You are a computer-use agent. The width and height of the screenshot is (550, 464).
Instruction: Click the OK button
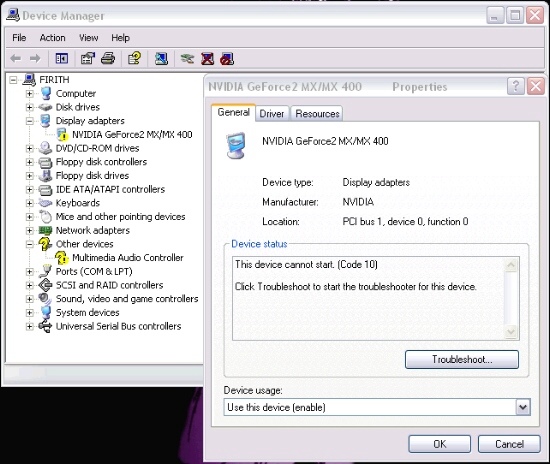pos(440,444)
